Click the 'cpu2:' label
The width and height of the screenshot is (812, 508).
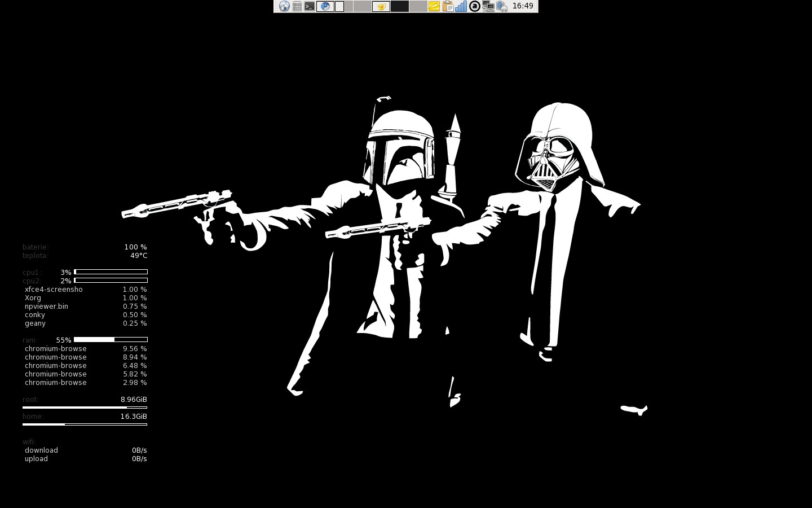[x=32, y=281]
